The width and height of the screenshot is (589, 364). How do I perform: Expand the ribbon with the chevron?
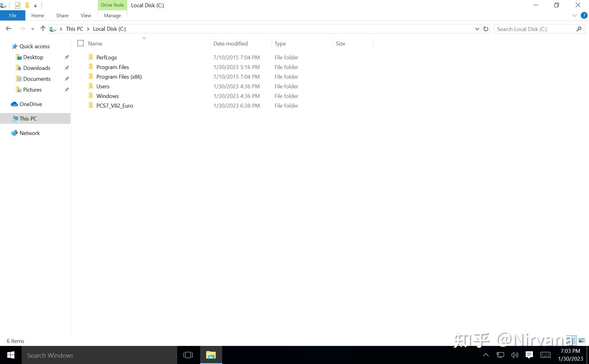(x=574, y=15)
